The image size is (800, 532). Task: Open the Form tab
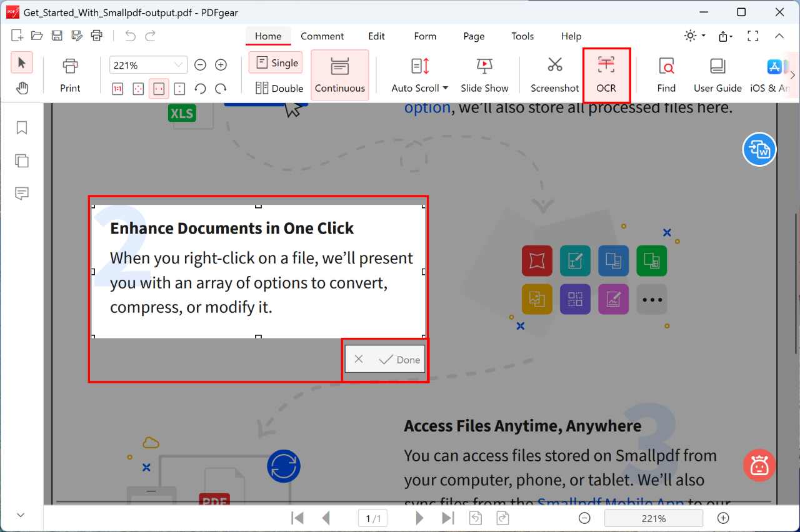[425, 36]
